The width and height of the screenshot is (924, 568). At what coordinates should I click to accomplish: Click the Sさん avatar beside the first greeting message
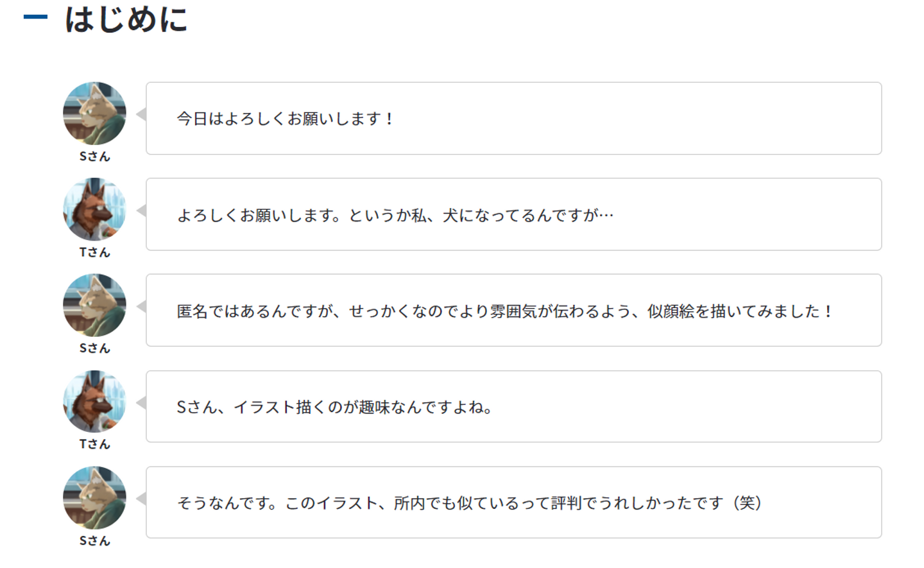pyautogui.click(x=94, y=113)
